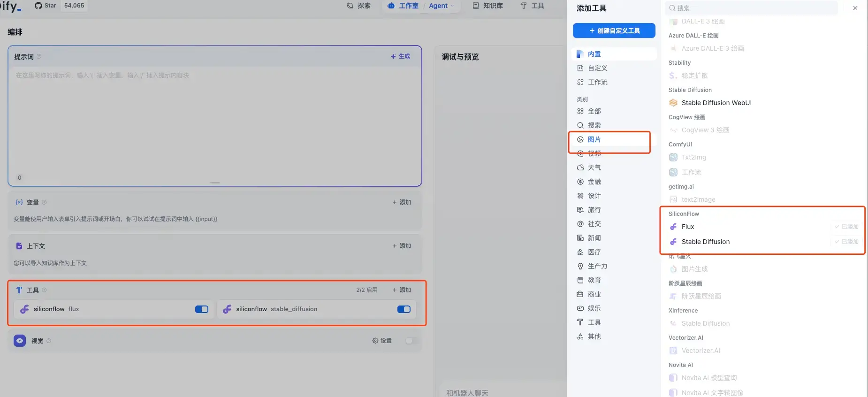The image size is (868, 397).
Task: Expand the 添加 option for context (上下文)
Action: coord(402,246)
